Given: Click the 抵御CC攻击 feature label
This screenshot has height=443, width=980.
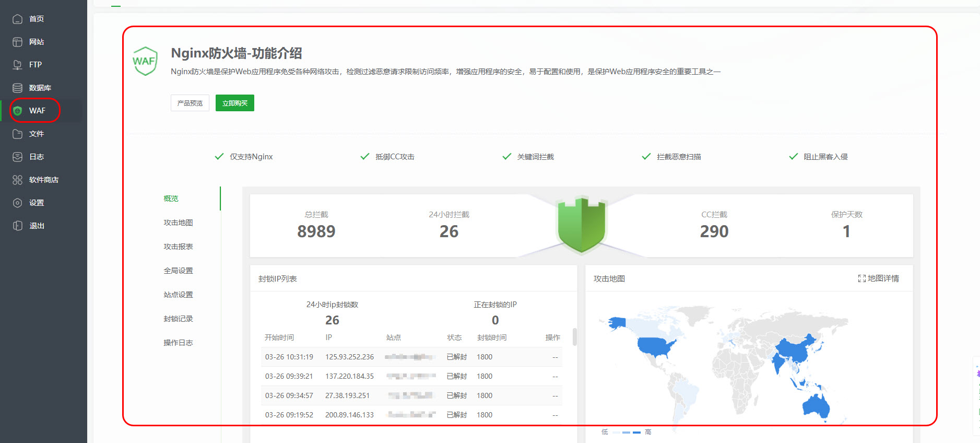Looking at the screenshot, I should pos(395,157).
